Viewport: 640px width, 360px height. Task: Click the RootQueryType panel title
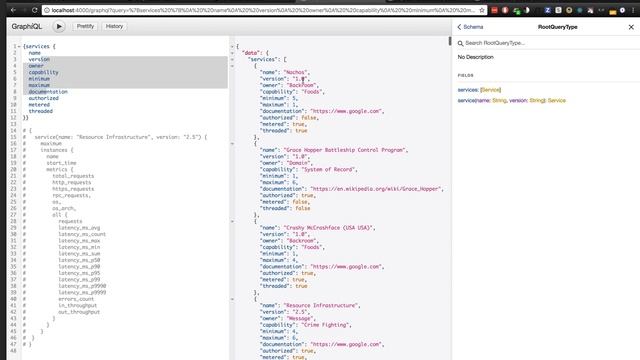coord(558,27)
